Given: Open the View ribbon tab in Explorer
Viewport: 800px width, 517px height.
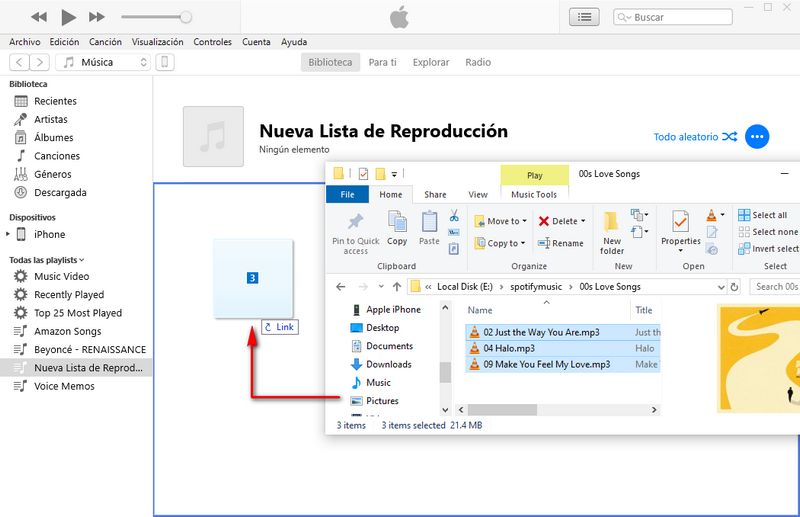Looking at the screenshot, I should [478, 194].
